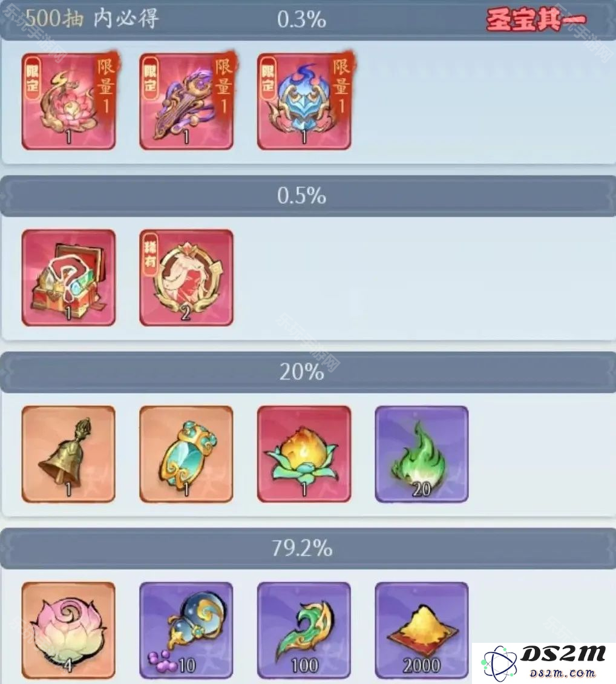This screenshot has width=616, height=684.
Task: Select the teal jade mirror reward
Action: pos(186,454)
